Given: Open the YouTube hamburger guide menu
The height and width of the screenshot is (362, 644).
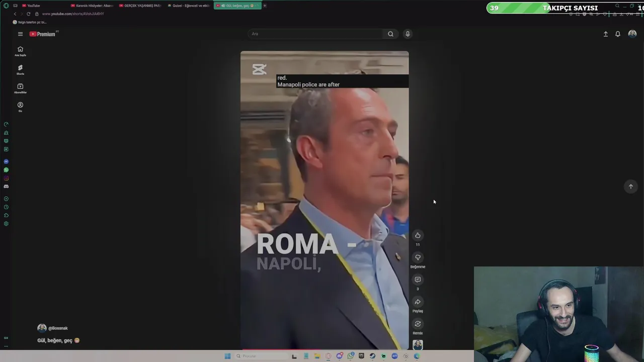Looking at the screenshot, I should tap(20, 34).
